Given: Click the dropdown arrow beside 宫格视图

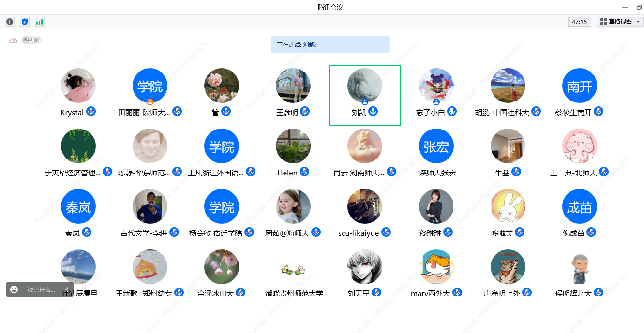Looking at the screenshot, I should click(x=638, y=22).
